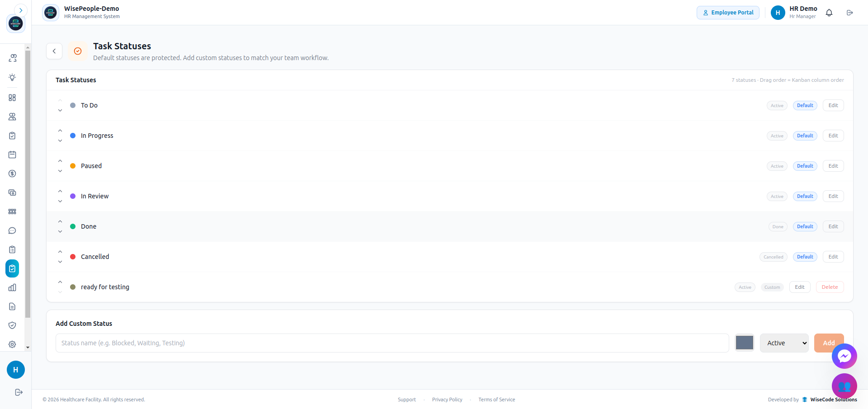
Task: Move In Progress status up
Action: pos(60,131)
